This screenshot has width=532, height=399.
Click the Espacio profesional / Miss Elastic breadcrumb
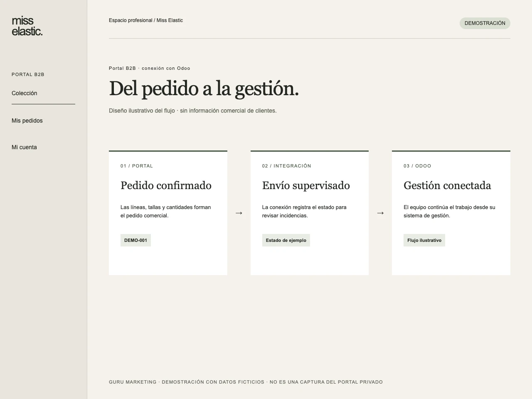pos(146,20)
